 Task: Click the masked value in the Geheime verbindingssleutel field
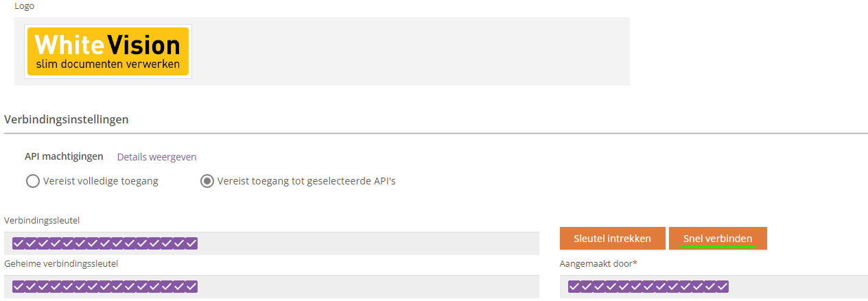(105, 286)
